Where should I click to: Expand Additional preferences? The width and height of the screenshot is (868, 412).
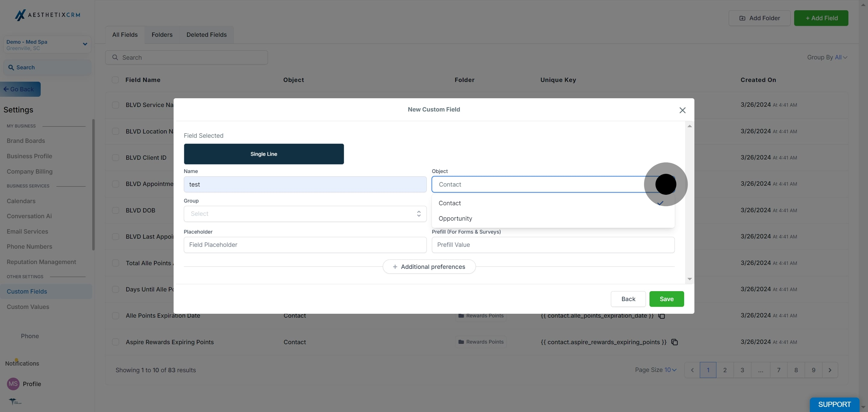[429, 266]
